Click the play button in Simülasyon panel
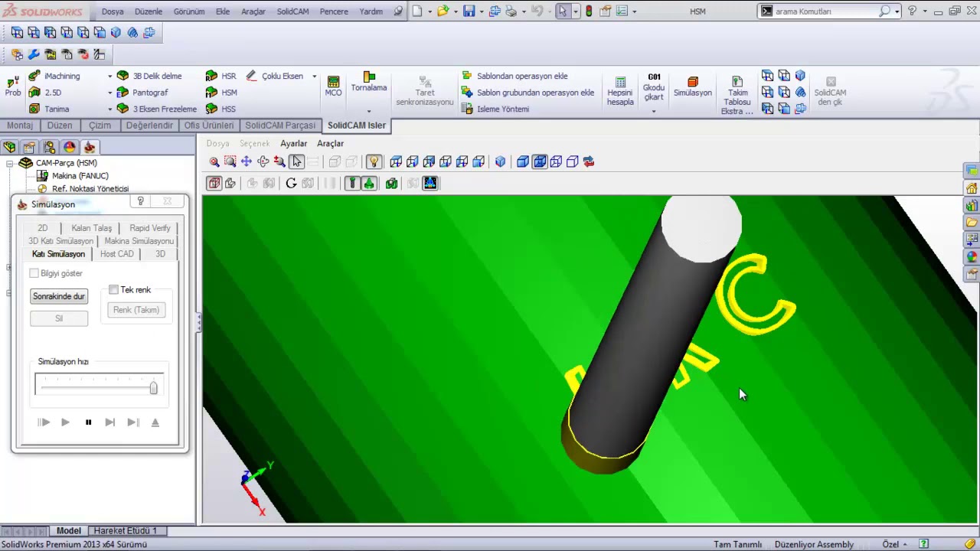The image size is (980, 551). click(65, 422)
